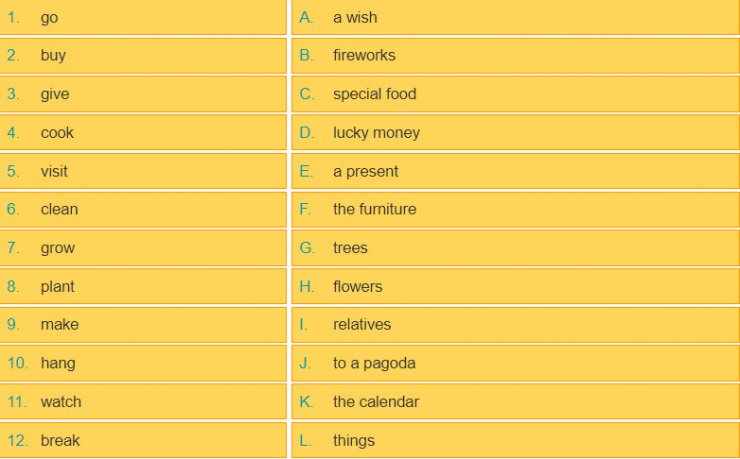Screen dimensions: 740x459
Task: Select option K 'the calendar'
Action: (x=515, y=402)
